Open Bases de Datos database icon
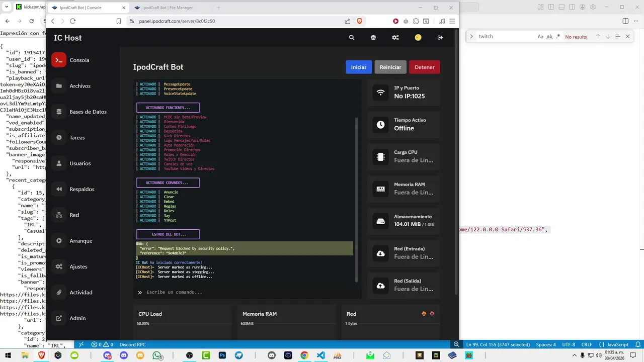The image size is (644, 362). (x=59, y=112)
